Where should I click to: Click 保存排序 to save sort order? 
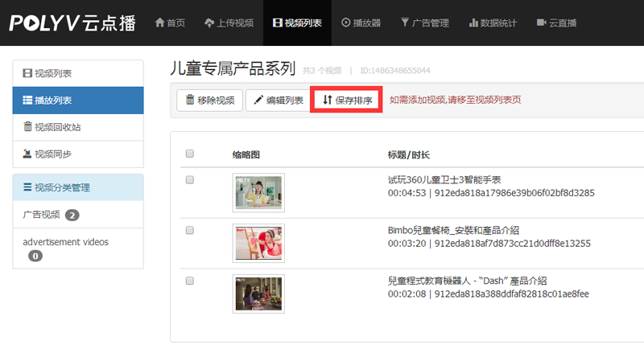347,101
